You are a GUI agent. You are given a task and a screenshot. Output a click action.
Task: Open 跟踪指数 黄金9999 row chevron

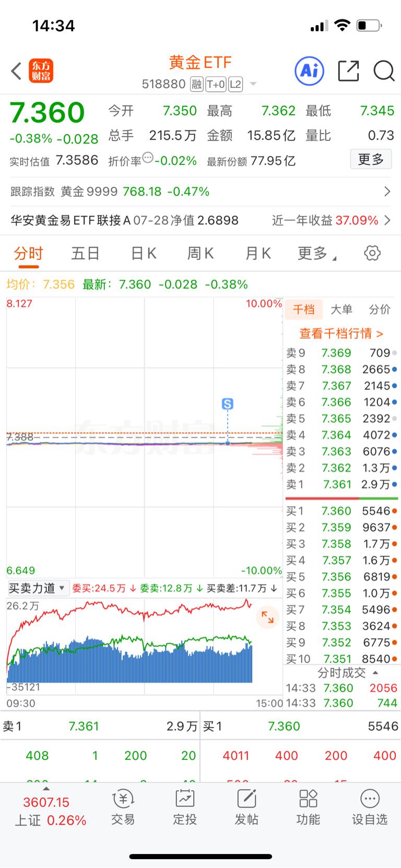tap(387, 192)
